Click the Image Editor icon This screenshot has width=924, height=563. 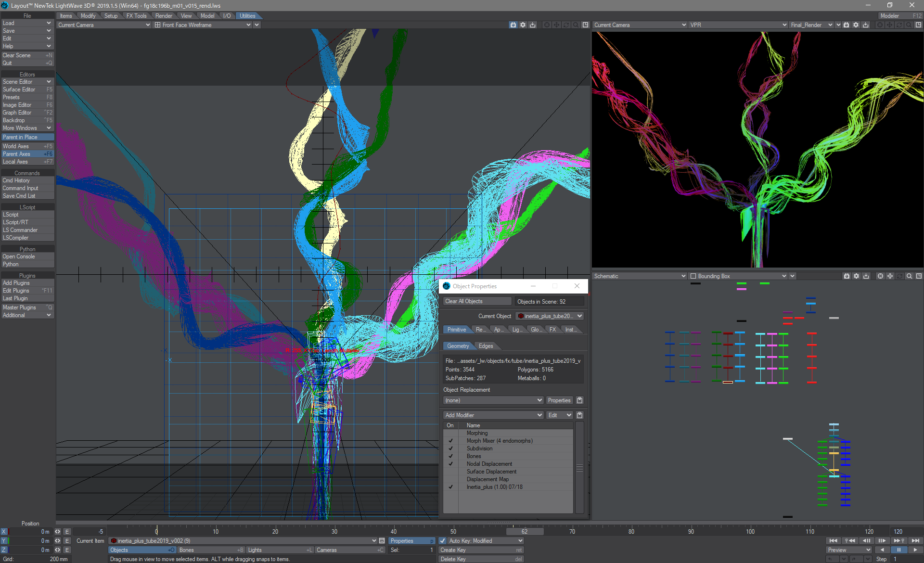pos(26,105)
